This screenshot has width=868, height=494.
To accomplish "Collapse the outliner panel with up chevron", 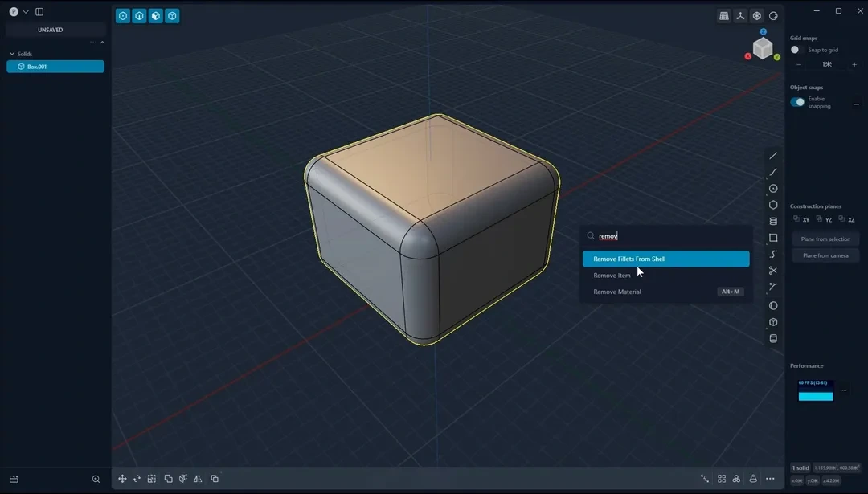I will click(102, 42).
